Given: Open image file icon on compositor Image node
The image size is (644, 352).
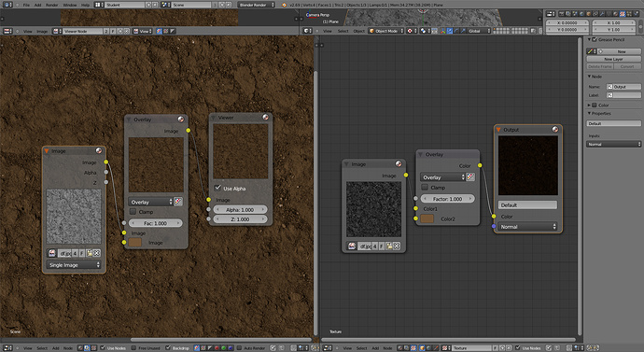Looking at the screenshot, I should (89, 253).
